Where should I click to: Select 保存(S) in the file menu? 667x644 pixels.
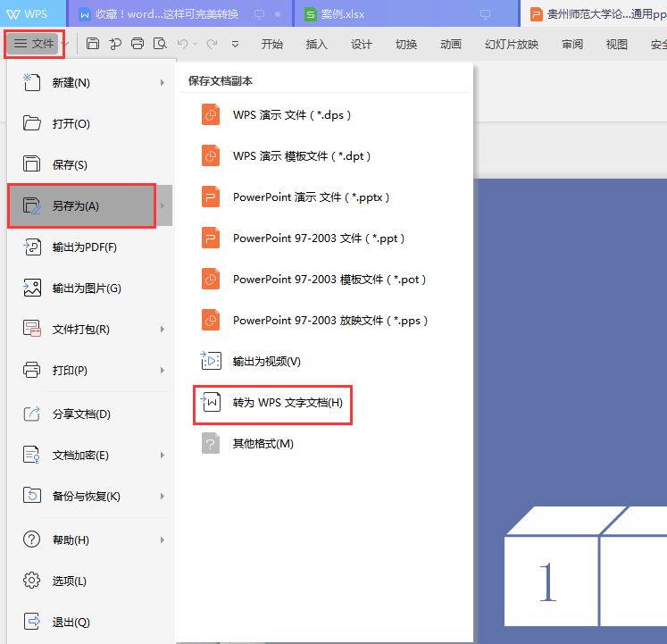(x=90, y=164)
